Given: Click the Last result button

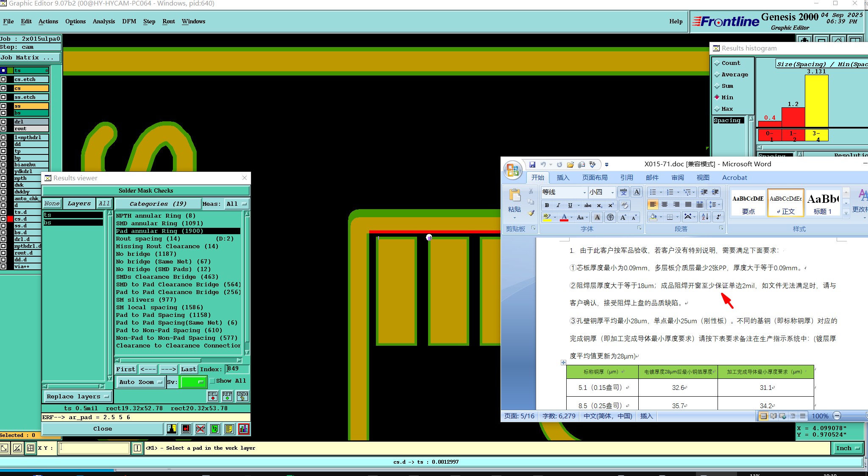Looking at the screenshot, I should tap(188, 369).
